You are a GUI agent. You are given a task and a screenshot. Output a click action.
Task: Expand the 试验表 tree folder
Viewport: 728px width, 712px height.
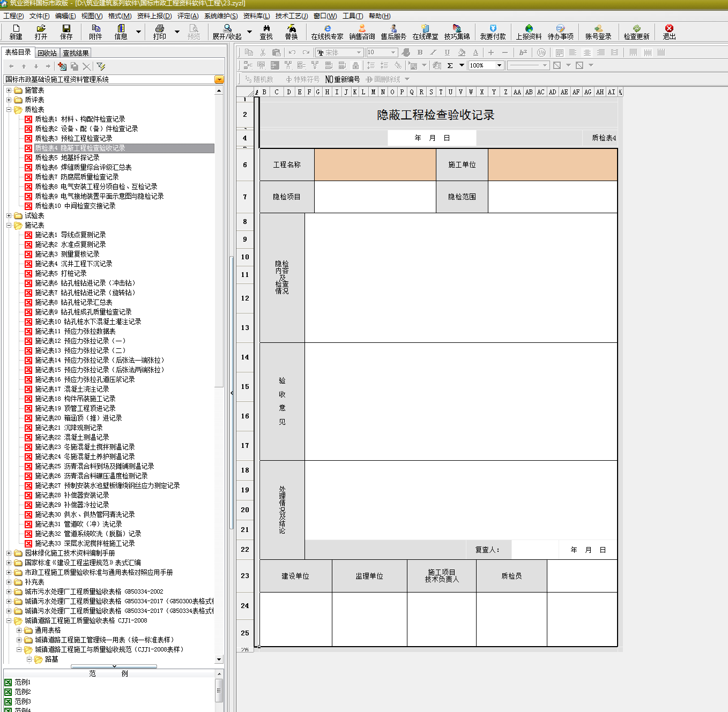[9, 215]
